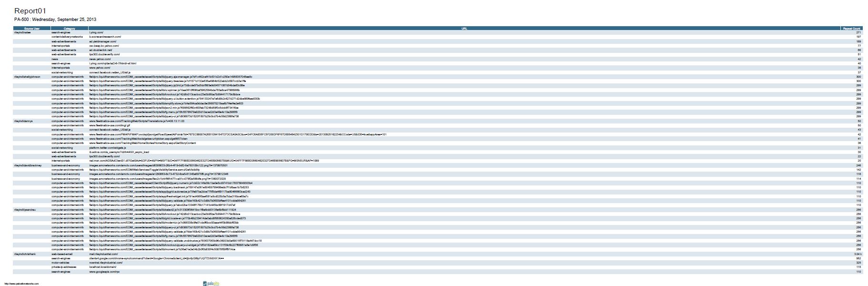
Task: Select URL 'l.yimg.com/rq/darla/2-6-7/html/r-sf.html'
Action: point(112,63)
